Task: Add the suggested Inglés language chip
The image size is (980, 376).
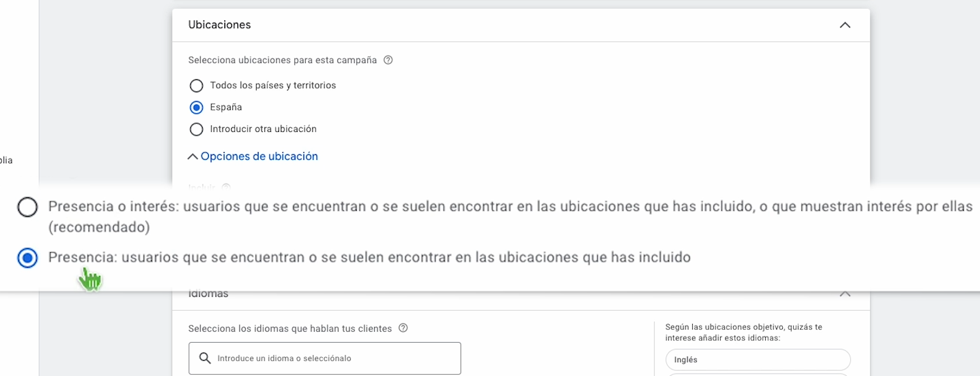Action: click(x=758, y=360)
